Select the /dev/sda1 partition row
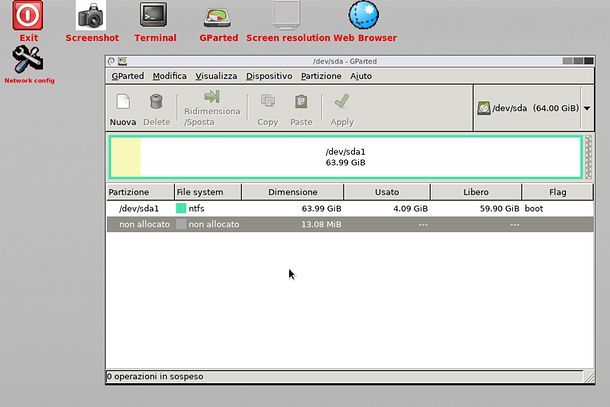The width and height of the screenshot is (610, 407). (350, 209)
